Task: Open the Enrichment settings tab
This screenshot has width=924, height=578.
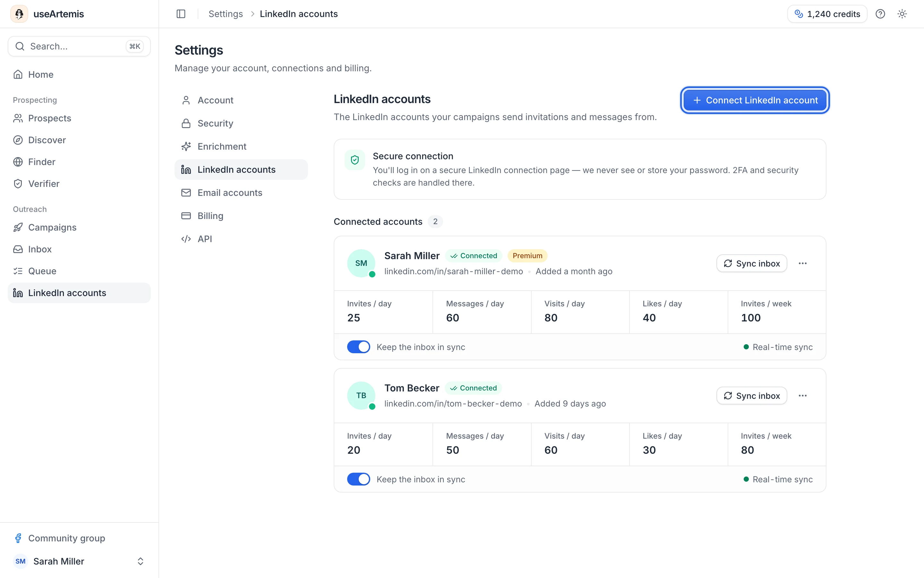Action: point(241,146)
